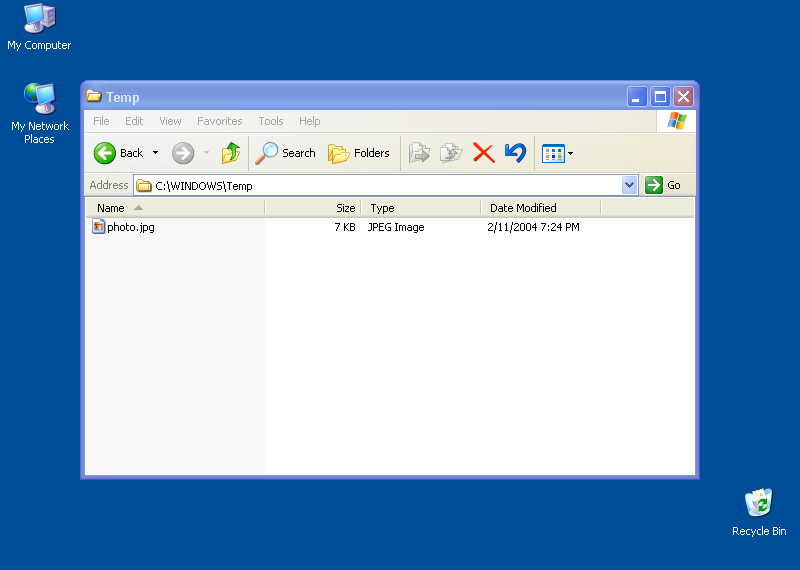Click the grey Forward arrow button

183,153
